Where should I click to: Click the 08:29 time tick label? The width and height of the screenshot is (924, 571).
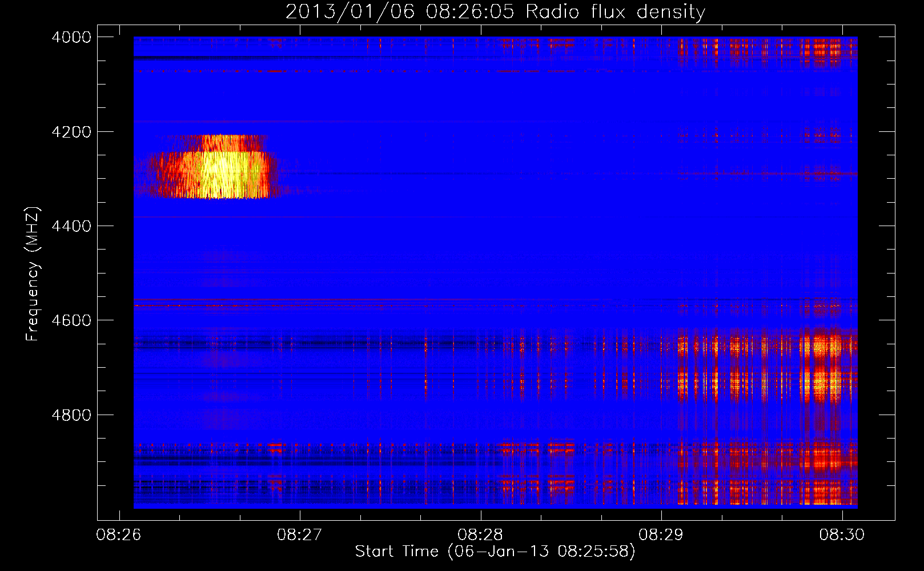[x=661, y=535]
